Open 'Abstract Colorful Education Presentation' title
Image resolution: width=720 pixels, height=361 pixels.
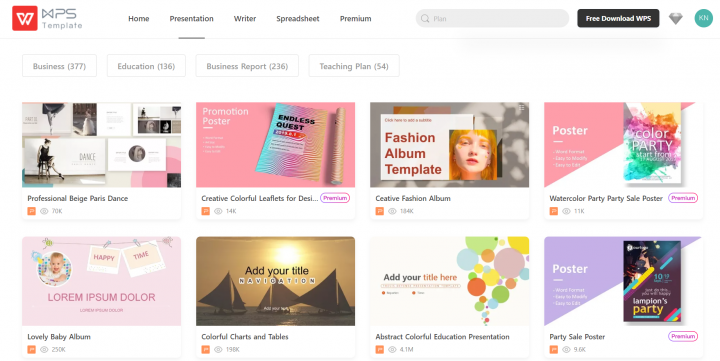[x=442, y=337]
